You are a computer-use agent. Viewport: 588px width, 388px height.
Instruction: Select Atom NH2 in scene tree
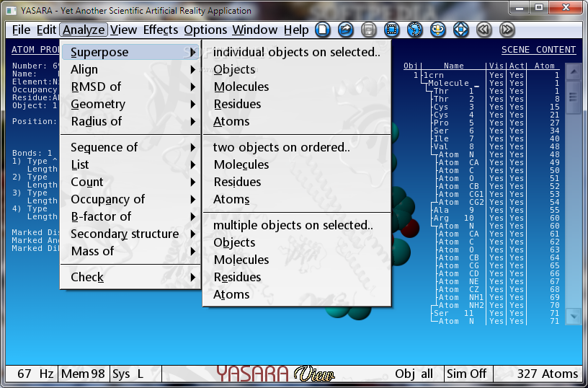coord(461,305)
